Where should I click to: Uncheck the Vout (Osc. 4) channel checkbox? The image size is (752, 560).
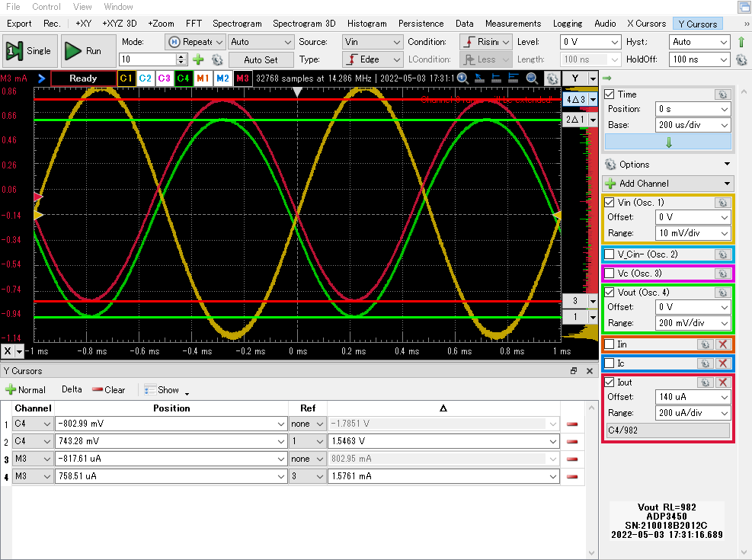(x=610, y=293)
